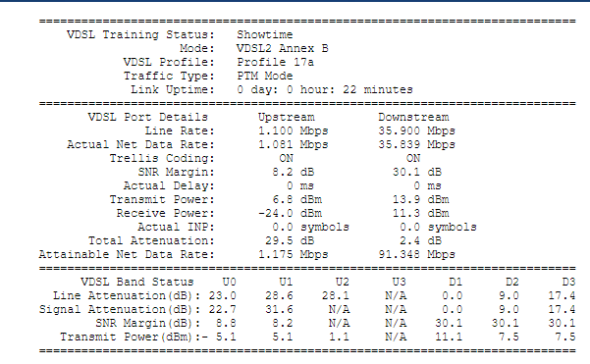Click the Showtime training status value

[264, 34]
